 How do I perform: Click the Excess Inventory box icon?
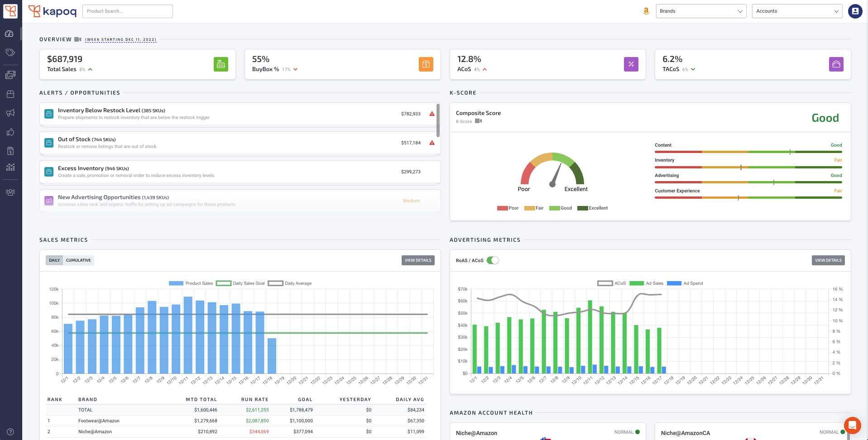click(x=49, y=172)
